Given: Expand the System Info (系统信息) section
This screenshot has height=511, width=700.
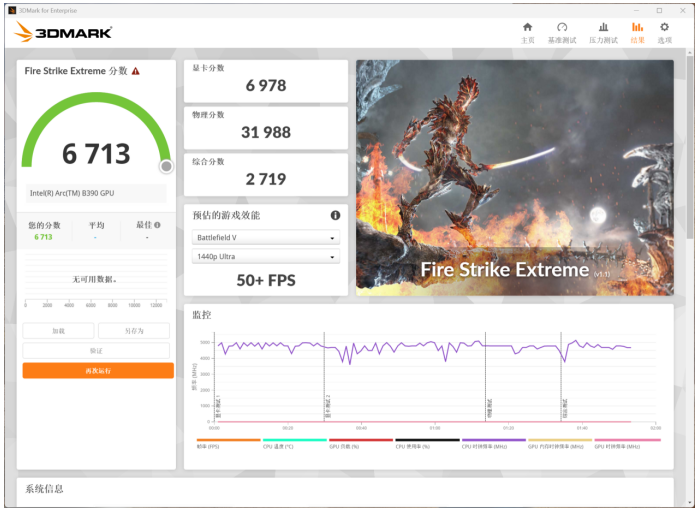Looking at the screenshot, I should [x=45, y=489].
